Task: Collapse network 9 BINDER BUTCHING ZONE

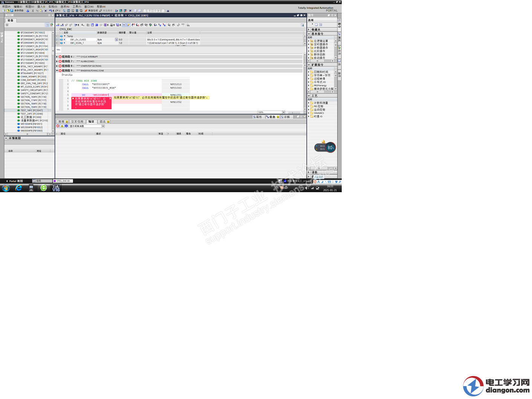Action: coord(57,70)
